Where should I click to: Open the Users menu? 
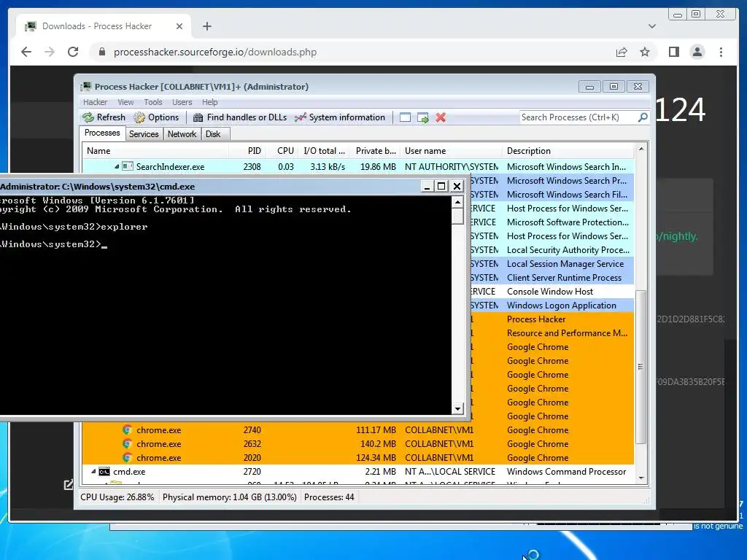click(x=182, y=102)
